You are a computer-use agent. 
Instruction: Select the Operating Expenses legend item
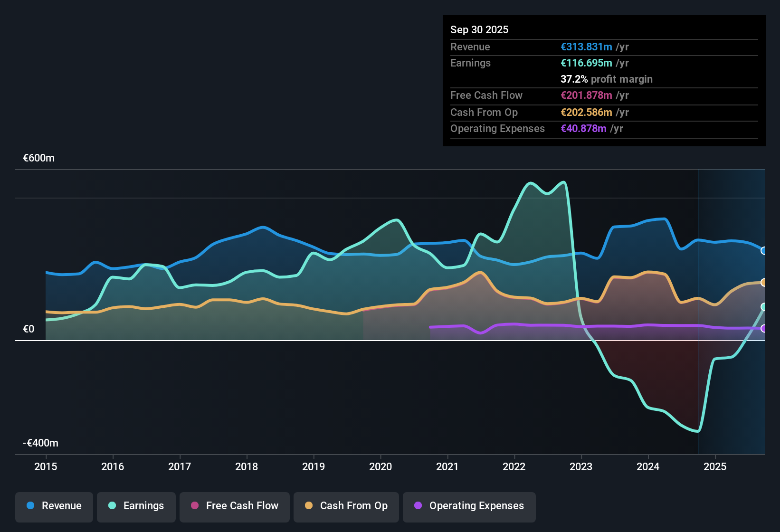coord(469,506)
